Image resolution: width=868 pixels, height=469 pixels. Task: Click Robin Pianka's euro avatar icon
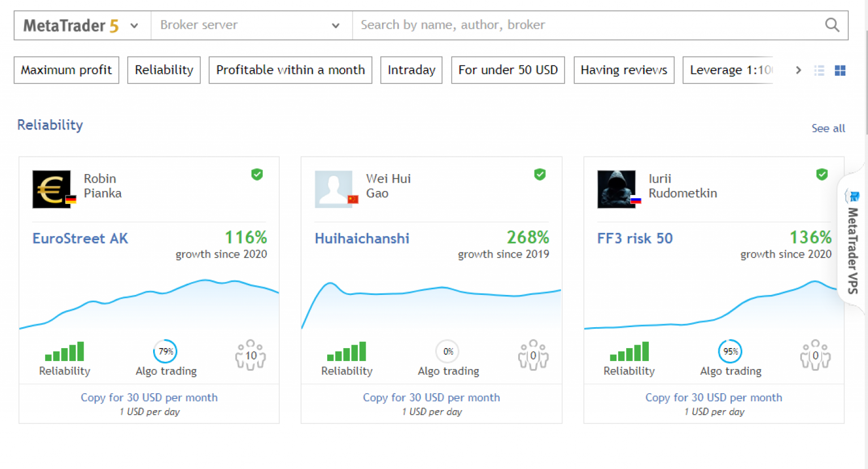[x=52, y=189]
